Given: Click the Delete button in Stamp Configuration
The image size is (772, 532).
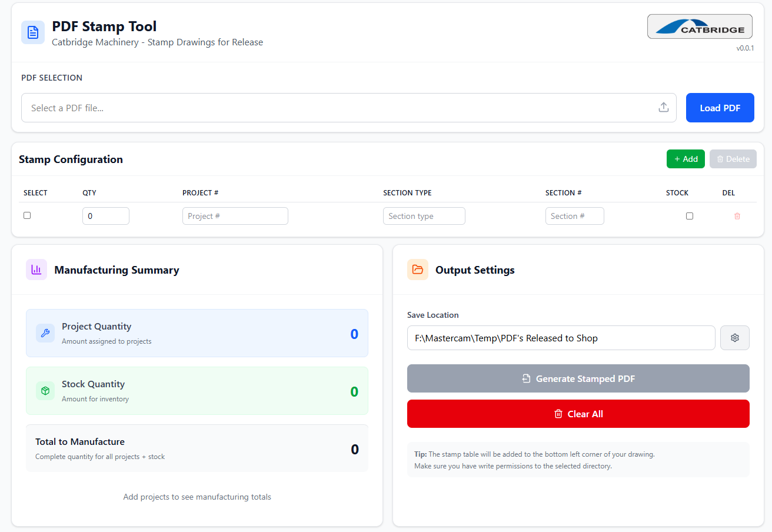Looking at the screenshot, I should 733,159.
